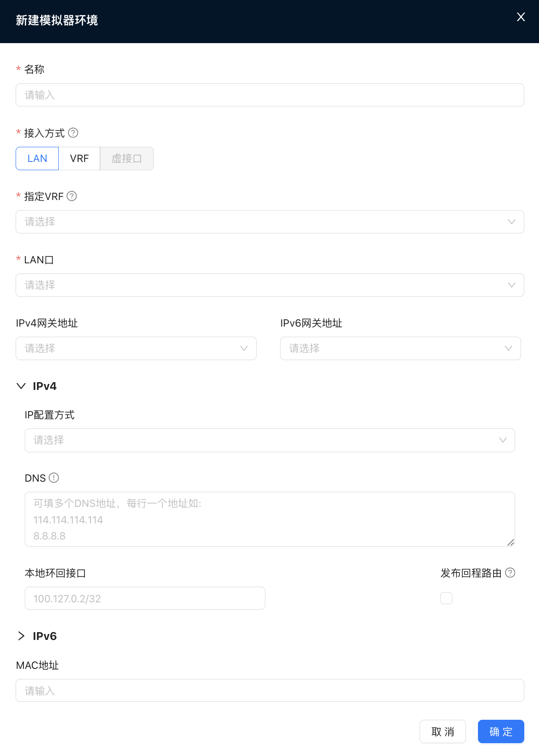Screen dimensions: 539x756
Task: Click into the DNS text area
Action: tap(269, 519)
